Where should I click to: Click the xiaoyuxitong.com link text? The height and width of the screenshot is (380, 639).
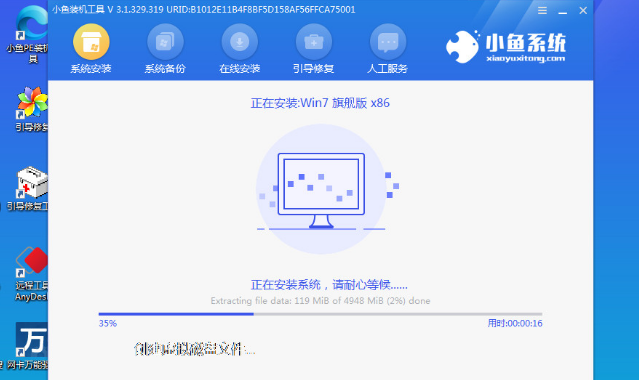click(x=526, y=58)
